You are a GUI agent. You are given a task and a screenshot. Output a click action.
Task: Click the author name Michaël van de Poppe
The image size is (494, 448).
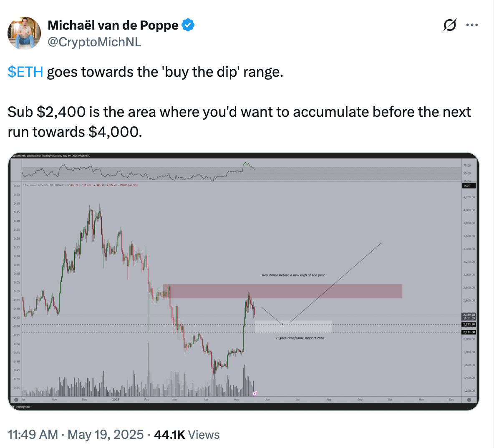(x=113, y=25)
